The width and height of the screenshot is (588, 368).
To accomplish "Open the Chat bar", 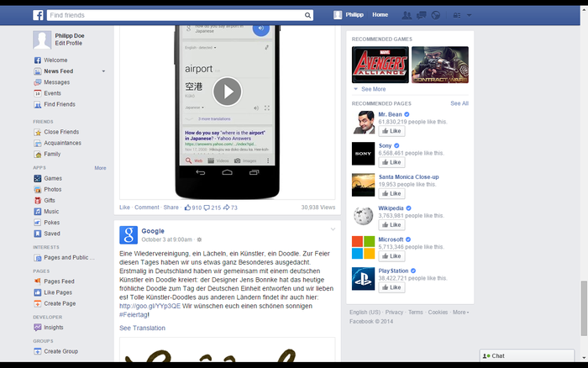I will pos(527,355).
